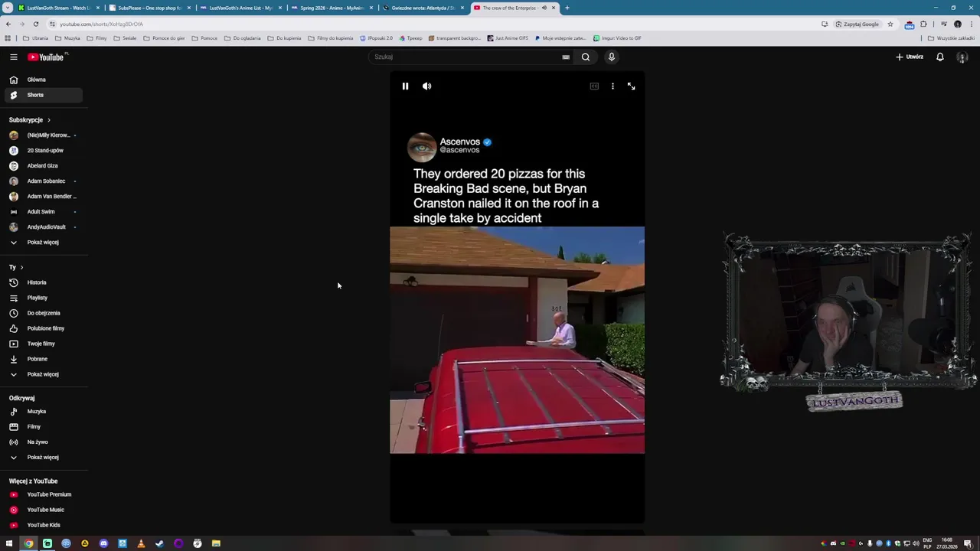Viewport: 980px width, 551px height.
Task: Click the Ascenvos channel avatar in video
Action: tap(422, 147)
